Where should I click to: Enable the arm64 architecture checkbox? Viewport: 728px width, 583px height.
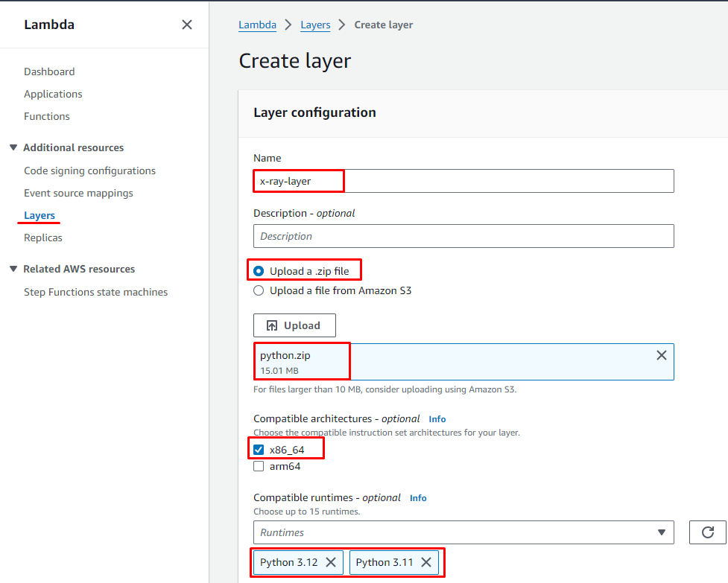click(x=259, y=466)
